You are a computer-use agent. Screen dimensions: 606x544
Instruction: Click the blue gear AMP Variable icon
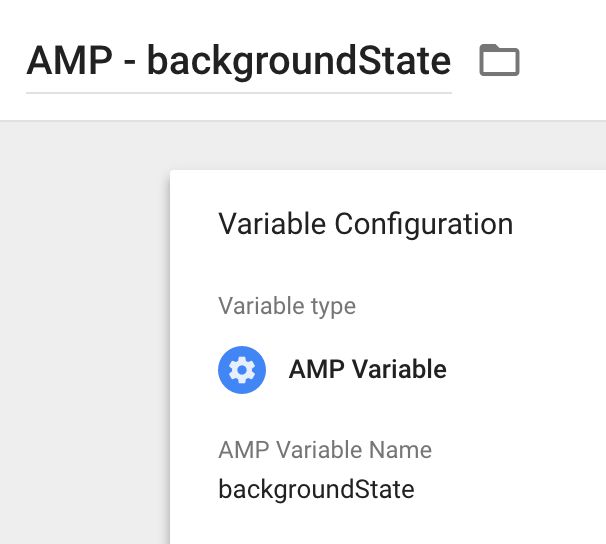pyautogui.click(x=242, y=370)
